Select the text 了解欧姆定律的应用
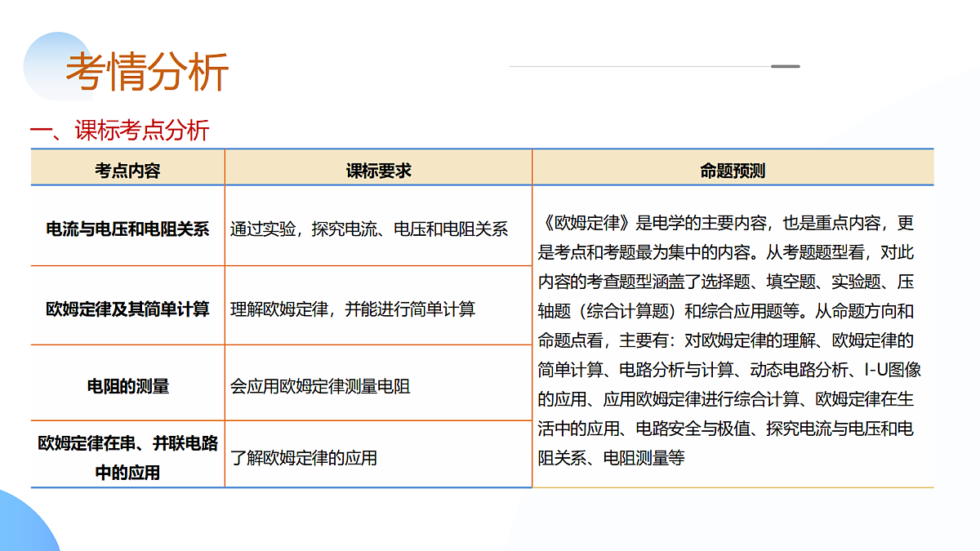 coord(304,458)
